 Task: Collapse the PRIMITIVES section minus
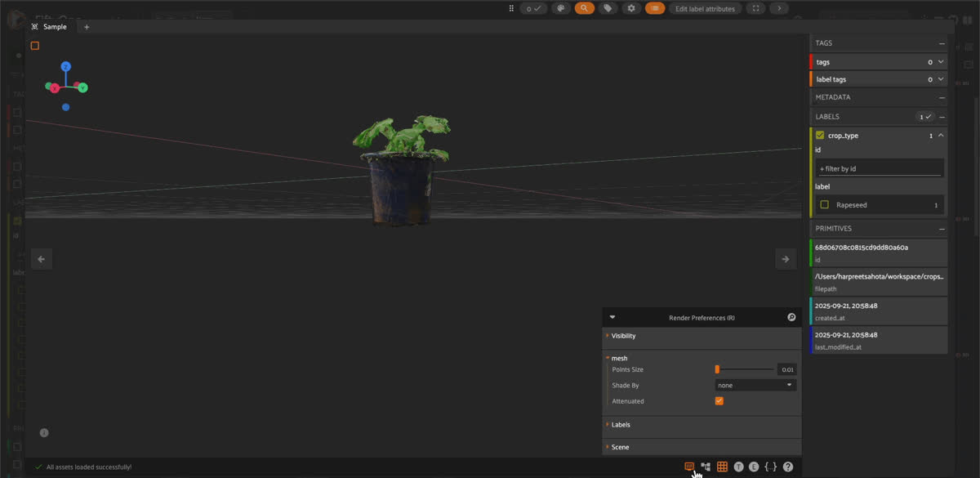tap(942, 229)
